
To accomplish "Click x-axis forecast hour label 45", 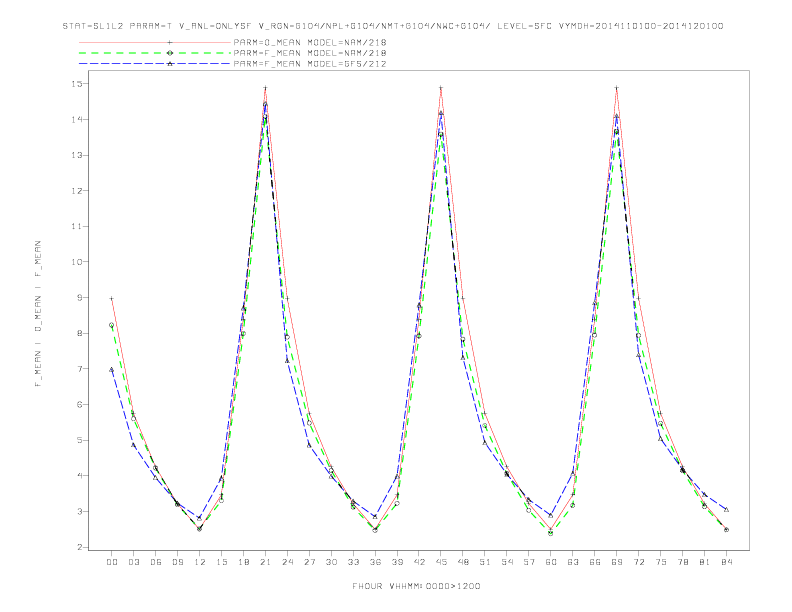I will 441,562.
